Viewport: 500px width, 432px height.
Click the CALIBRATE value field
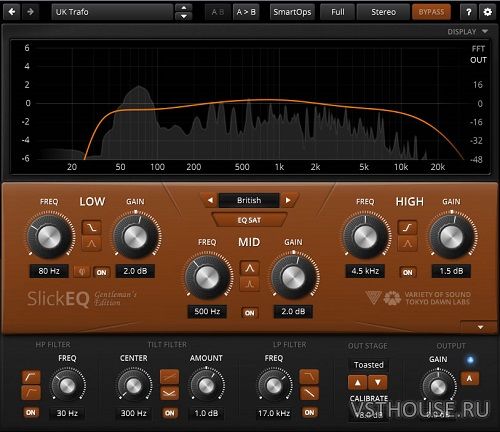368,414
